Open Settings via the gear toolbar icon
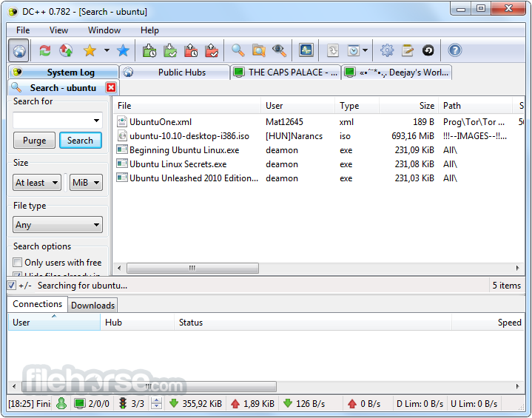This screenshot has height=418, width=532. [x=386, y=50]
